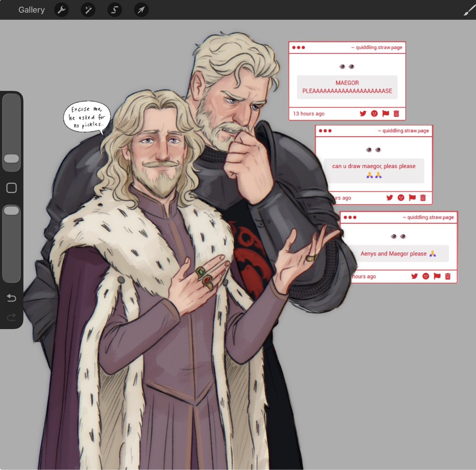Image resolution: width=476 pixels, height=470 pixels.
Task: Click the 'can u draw maegor, pleas please' text
Action: click(374, 166)
